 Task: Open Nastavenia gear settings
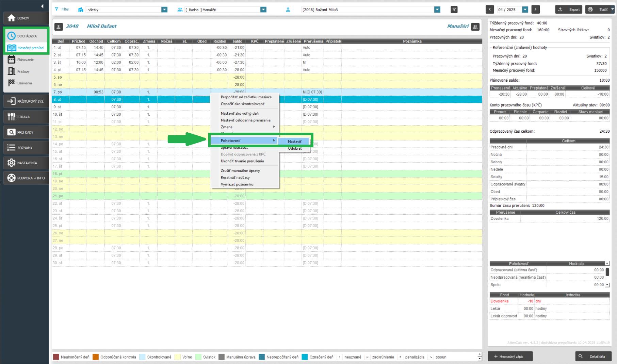26,163
